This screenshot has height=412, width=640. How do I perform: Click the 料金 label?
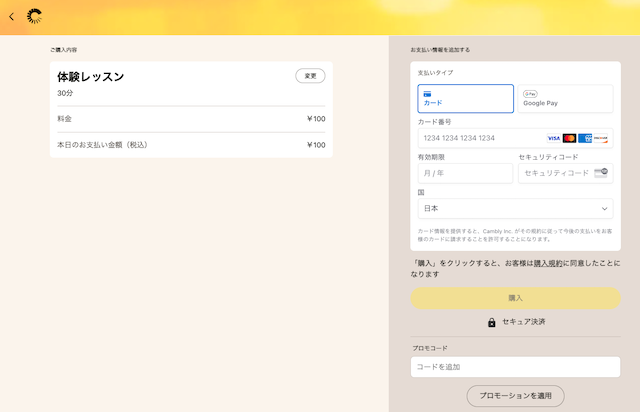64,119
